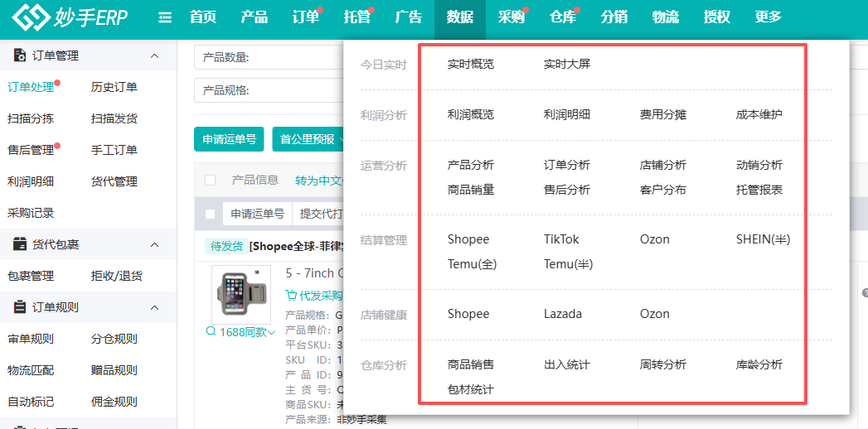
Task: Click the white 申请运单号 batch button
Action: [x=257, y=214]
